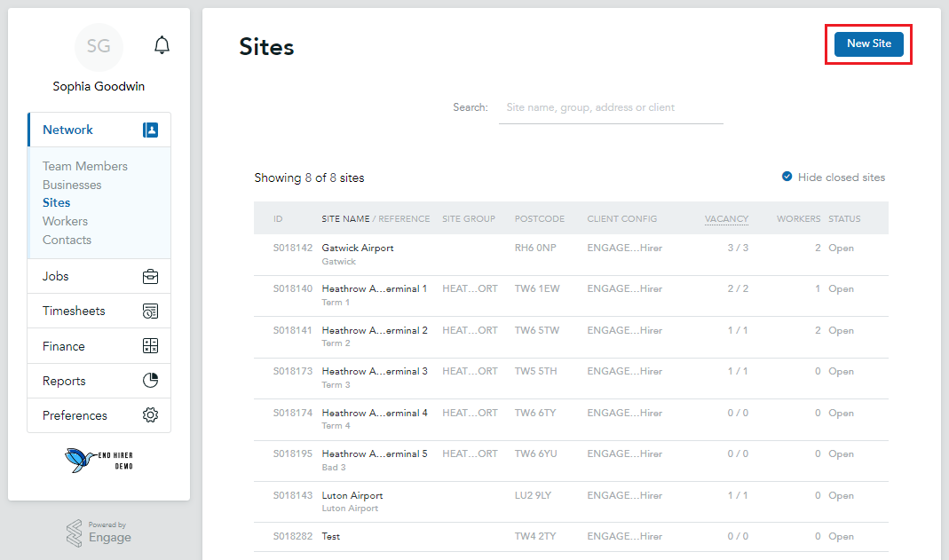949x560 pixels.
Task: Click site ID S018195
Action: [x=293, y=454]
